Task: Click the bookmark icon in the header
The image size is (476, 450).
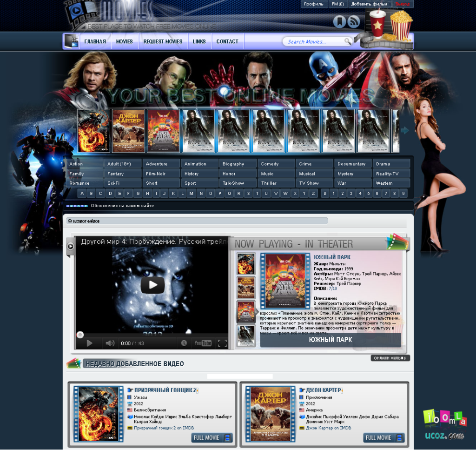Action: [x=339, y=21]
